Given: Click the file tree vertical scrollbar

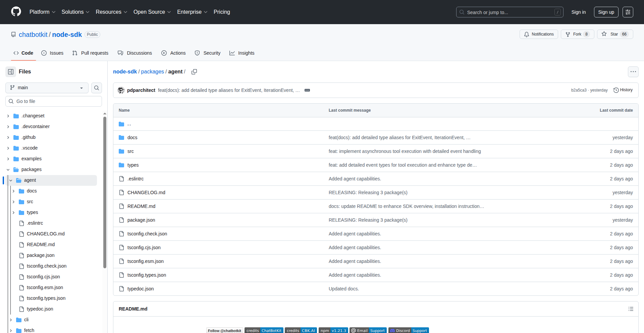Looking at the screenshot, I should (x=105, y=191).
